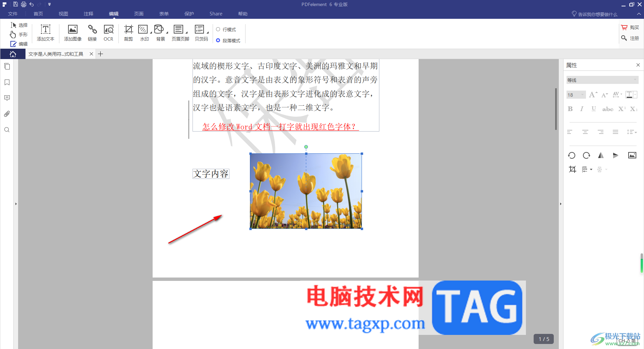Close the 属性 (Properties) panel
Screen dimensions: 644x349
tap(638, 65)
